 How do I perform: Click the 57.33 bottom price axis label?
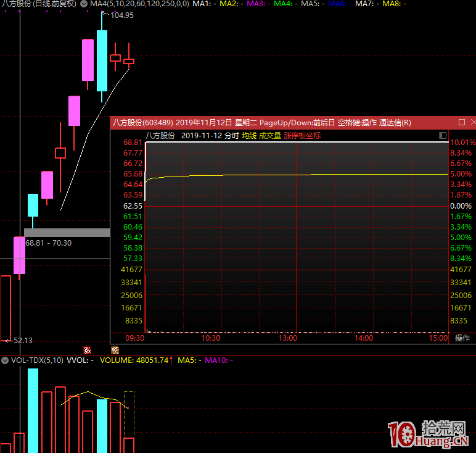click(x=133, y=259)
